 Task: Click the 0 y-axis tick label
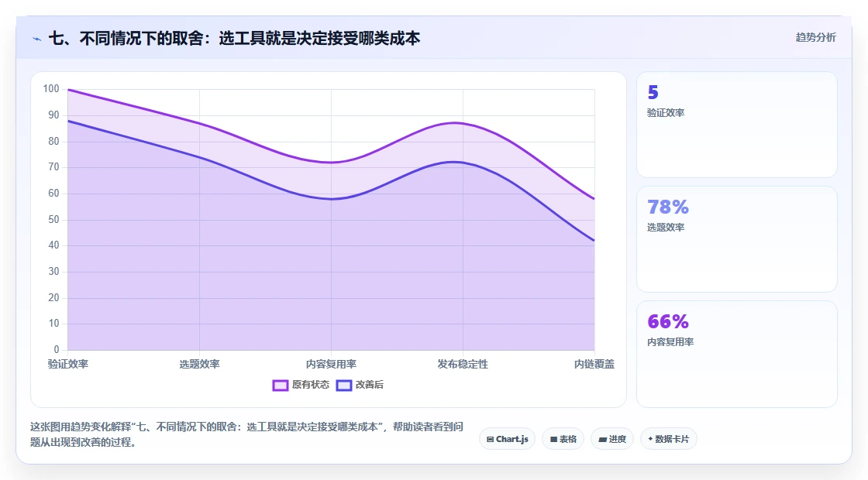pos(57,349)
